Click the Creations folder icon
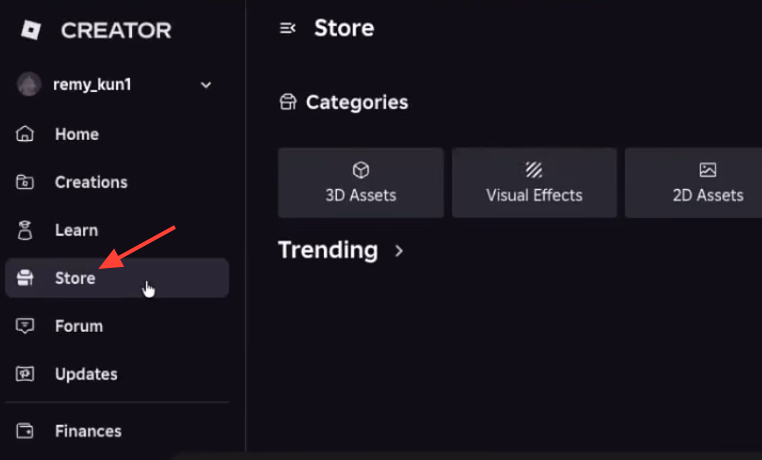This screenshot has height=460, width=762. coord(25,182)
